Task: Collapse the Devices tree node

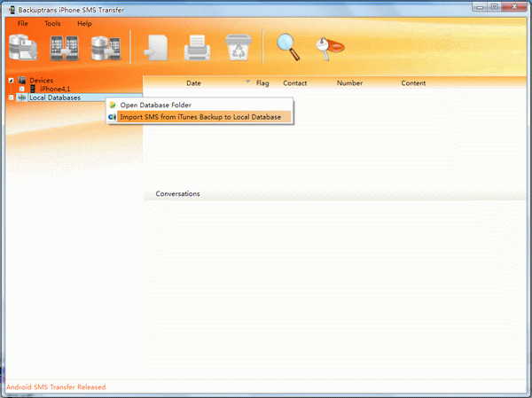Action: tap(11, 81)
